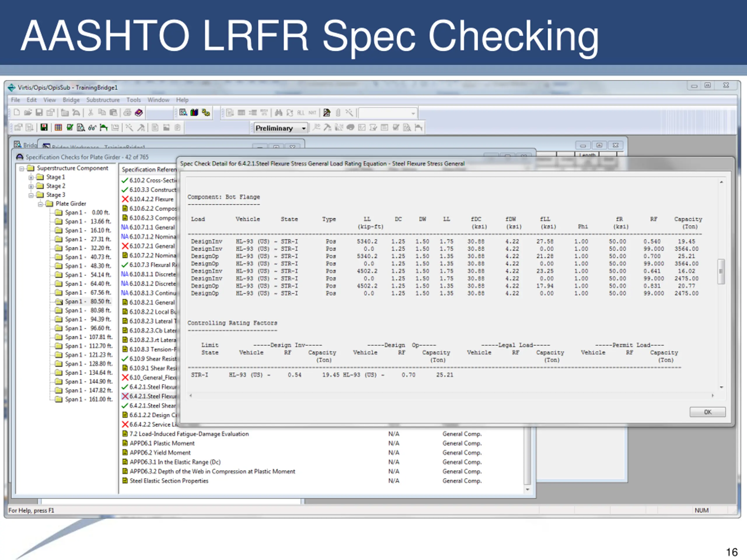Collapse the Superstructure Component node
The width and height of the screenshot is (747, 560).
(x=22, y=169)
